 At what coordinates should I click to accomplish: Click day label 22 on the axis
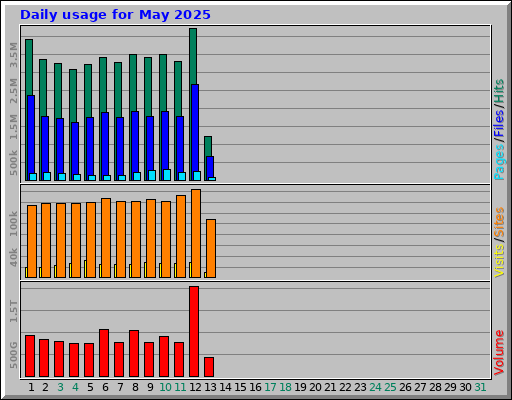345,387
